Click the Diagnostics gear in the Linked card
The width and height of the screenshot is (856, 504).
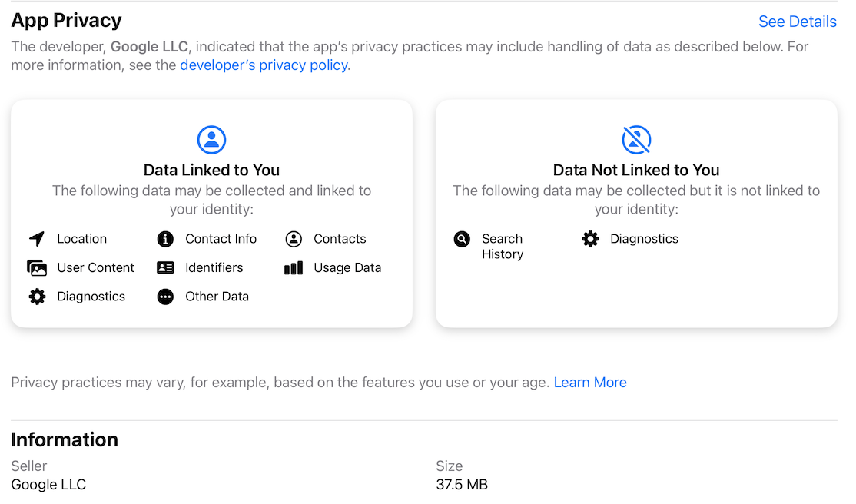coord(37,297)
